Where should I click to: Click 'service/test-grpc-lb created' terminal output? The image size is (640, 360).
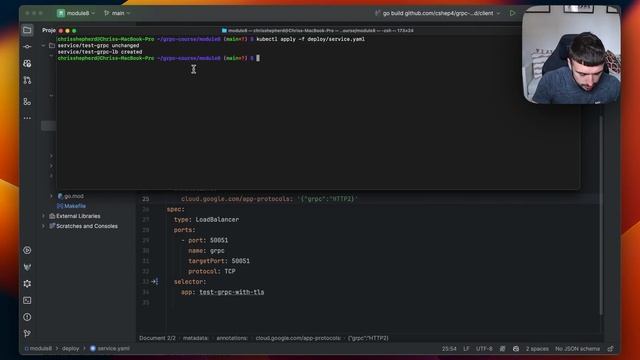tap(100, 52)
